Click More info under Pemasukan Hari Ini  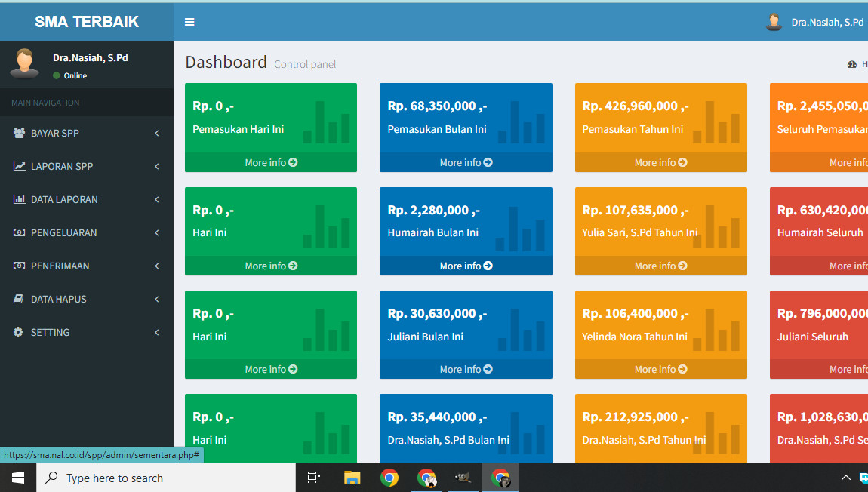tap(270, 162)
